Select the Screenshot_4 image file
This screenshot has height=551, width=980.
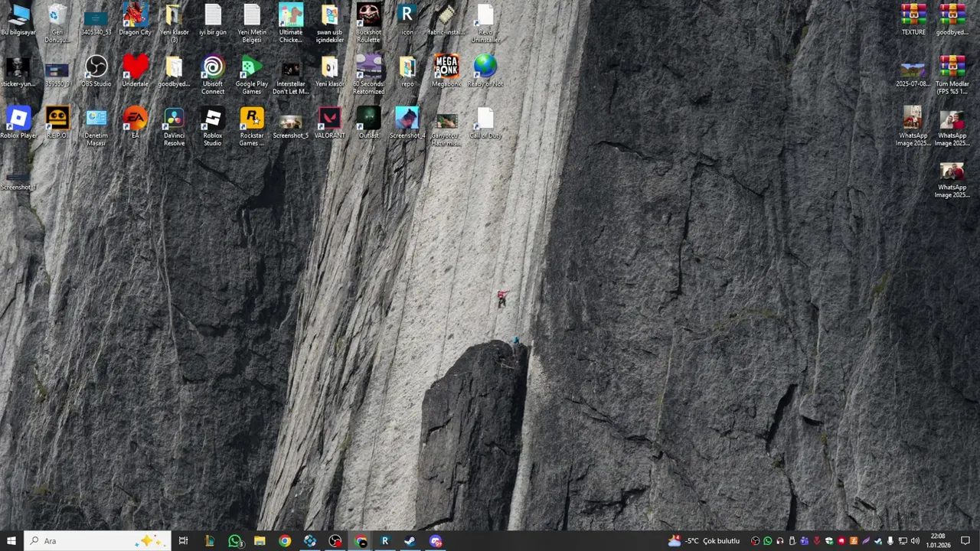[407, 123]
